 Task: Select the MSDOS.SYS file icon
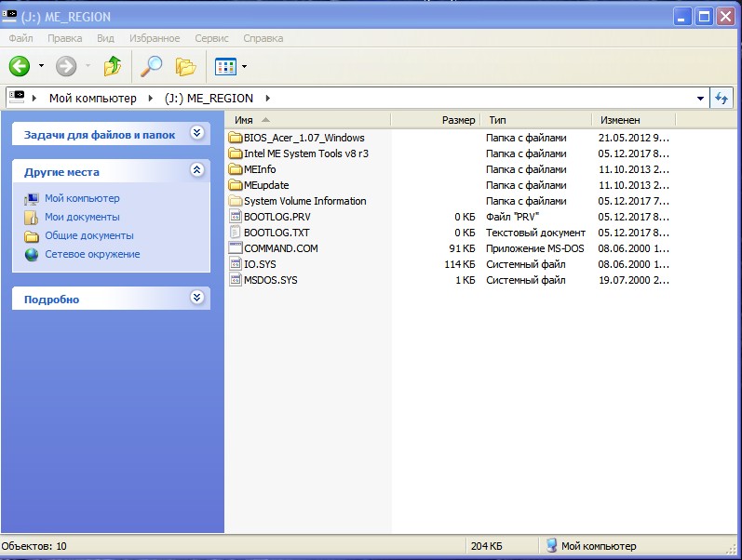pos(236,279)
